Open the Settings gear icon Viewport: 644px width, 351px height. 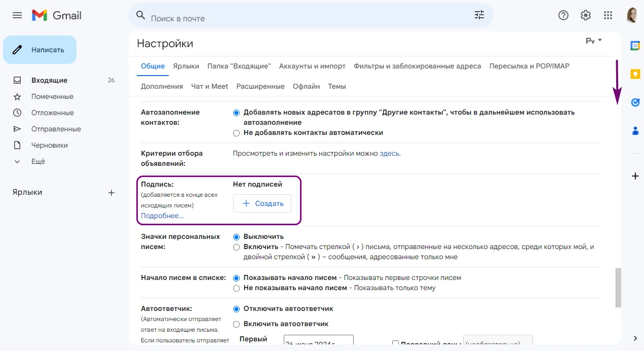tap(586, 15)
